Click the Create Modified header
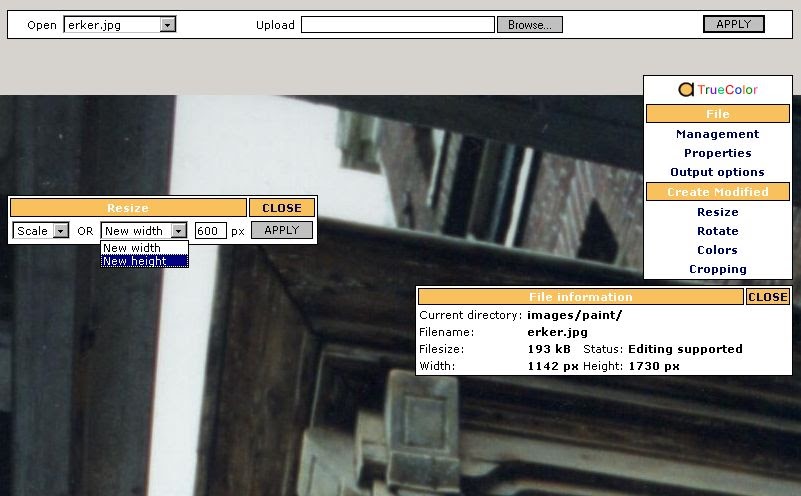This screenshot has width=801, height=496. [717, 192]
